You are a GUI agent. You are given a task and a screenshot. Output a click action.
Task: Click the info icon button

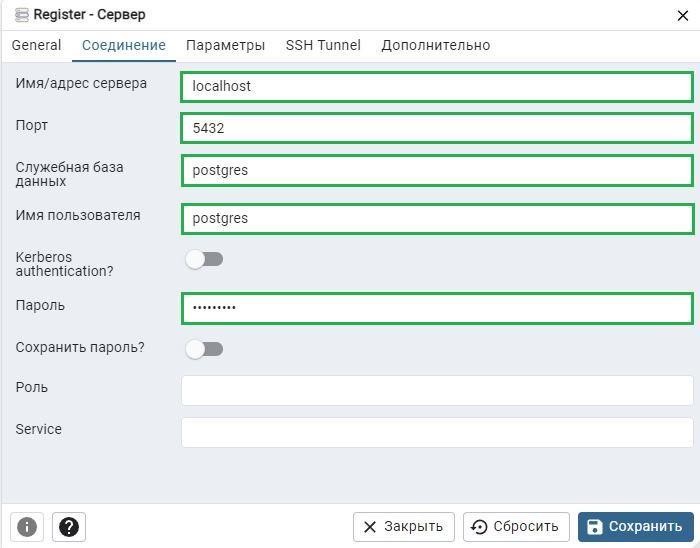27,527
